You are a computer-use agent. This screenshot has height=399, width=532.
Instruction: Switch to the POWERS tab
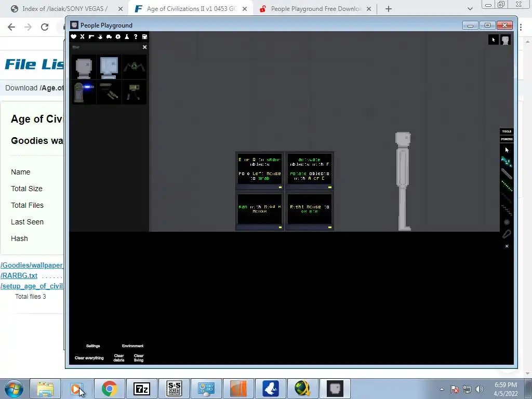(507, 139)
